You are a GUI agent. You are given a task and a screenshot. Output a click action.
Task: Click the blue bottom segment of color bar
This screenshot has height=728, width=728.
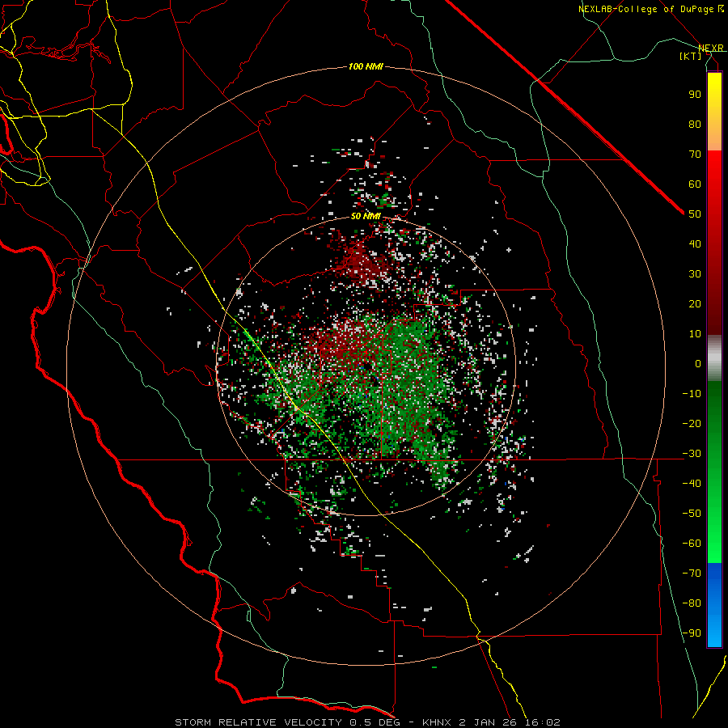pyautogui.click(x=714, y=605)
